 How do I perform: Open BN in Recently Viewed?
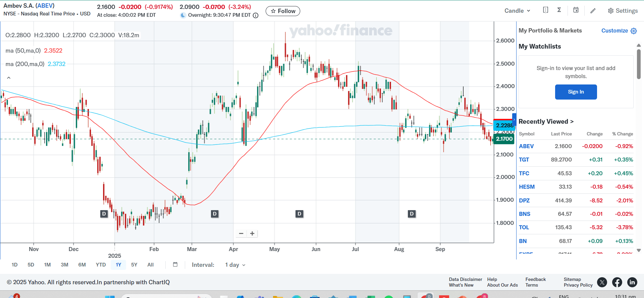pos(523,241)
